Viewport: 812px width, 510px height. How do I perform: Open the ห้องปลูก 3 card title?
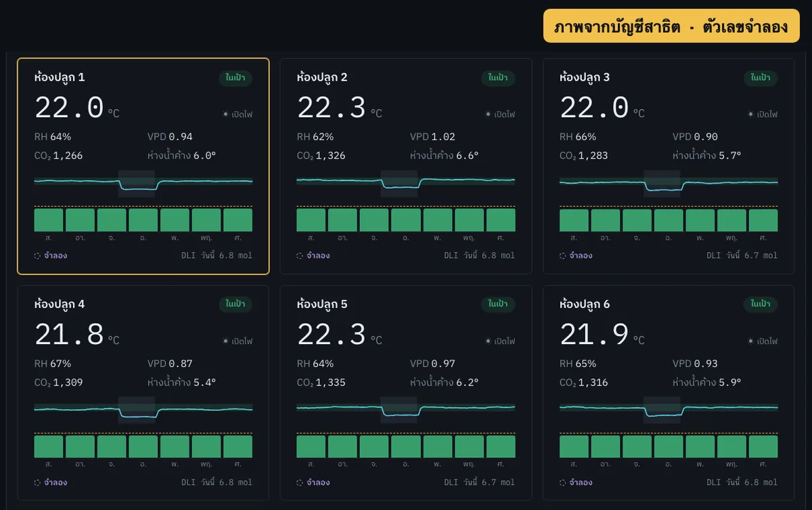[585, 77]
